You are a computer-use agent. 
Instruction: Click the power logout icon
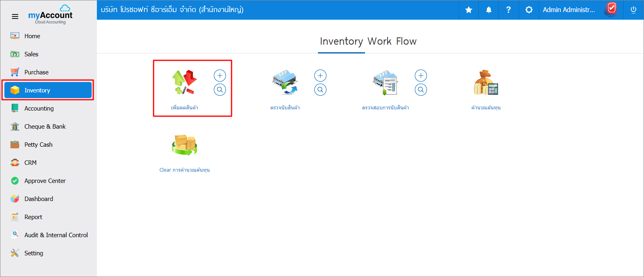pos(634,10)
